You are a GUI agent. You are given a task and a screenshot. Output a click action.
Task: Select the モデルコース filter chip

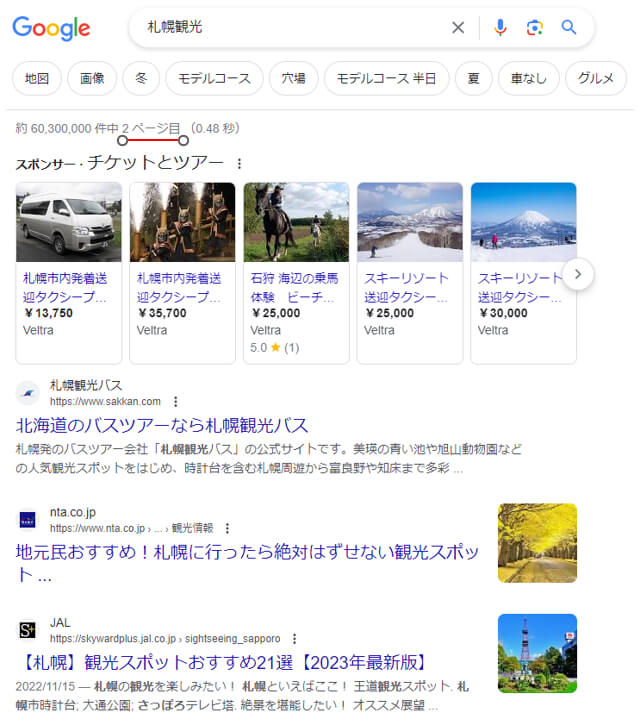point(214,78)
